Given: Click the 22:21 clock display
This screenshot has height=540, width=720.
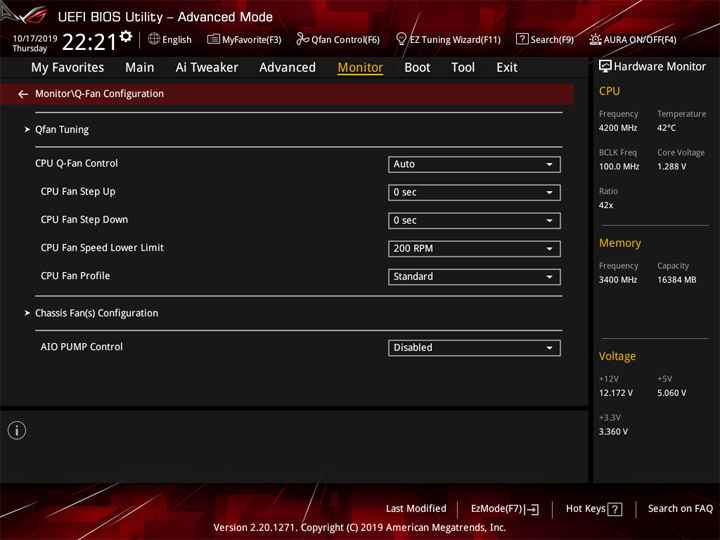Looking at the screenshot, I should click(89, 42).
